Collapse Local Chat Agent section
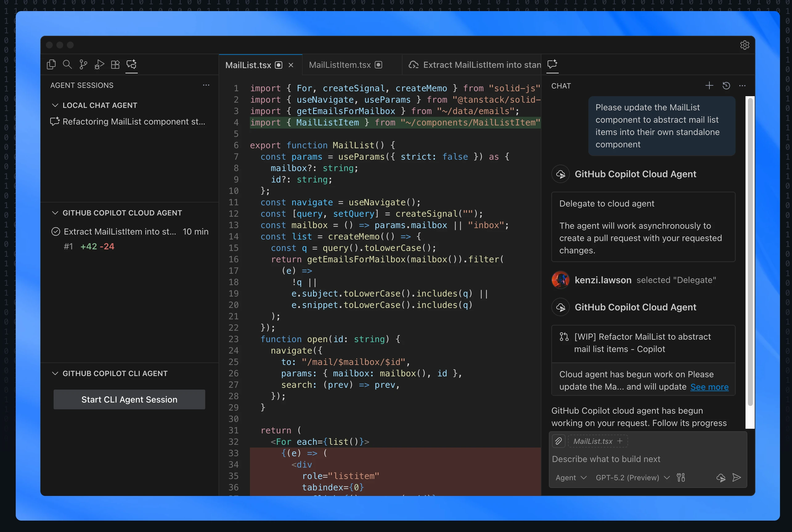Screen dimensions: 792x532 (55, 105)
